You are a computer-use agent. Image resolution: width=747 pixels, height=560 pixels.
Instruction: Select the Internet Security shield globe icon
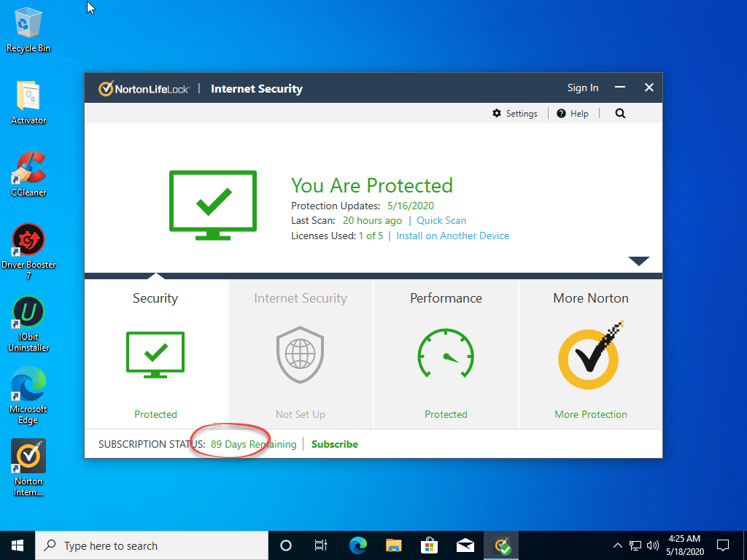click(300, 355)
